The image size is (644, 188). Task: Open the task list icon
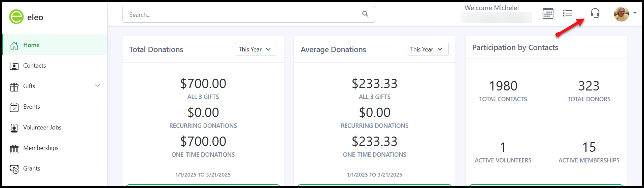point(567,13)
